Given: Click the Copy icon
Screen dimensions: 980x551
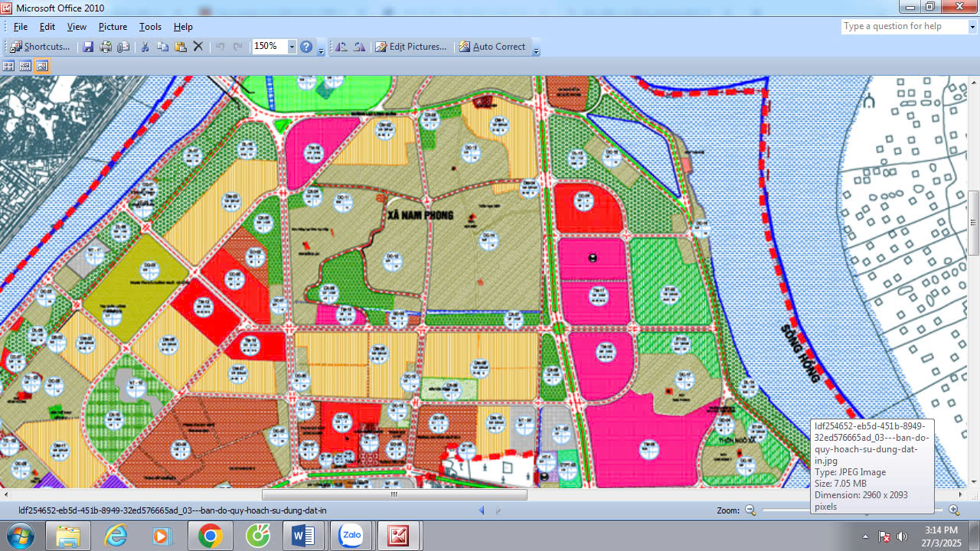Looking at the screenshot, I should coord(162,47).
